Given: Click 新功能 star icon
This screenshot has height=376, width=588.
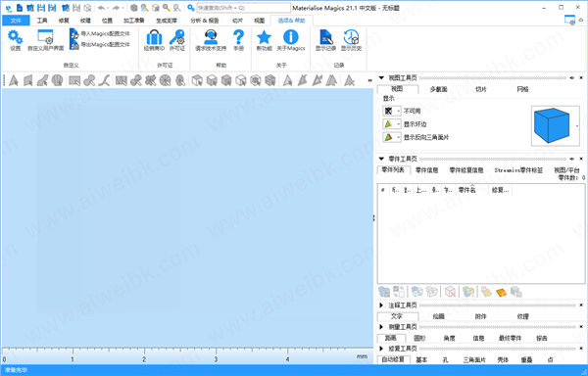Looking at the screenshot, I should [264, 40].
